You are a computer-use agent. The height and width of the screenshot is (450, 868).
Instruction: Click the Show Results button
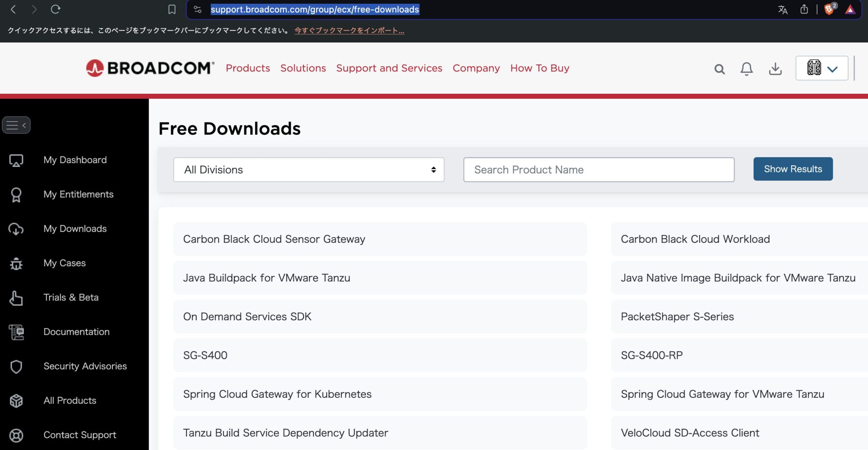(x=793, y=169)
